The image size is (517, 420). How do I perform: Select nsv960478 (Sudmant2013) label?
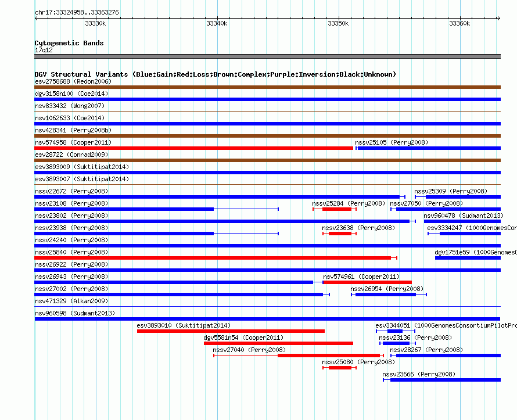pyautogui.click(x=464, y=216)
